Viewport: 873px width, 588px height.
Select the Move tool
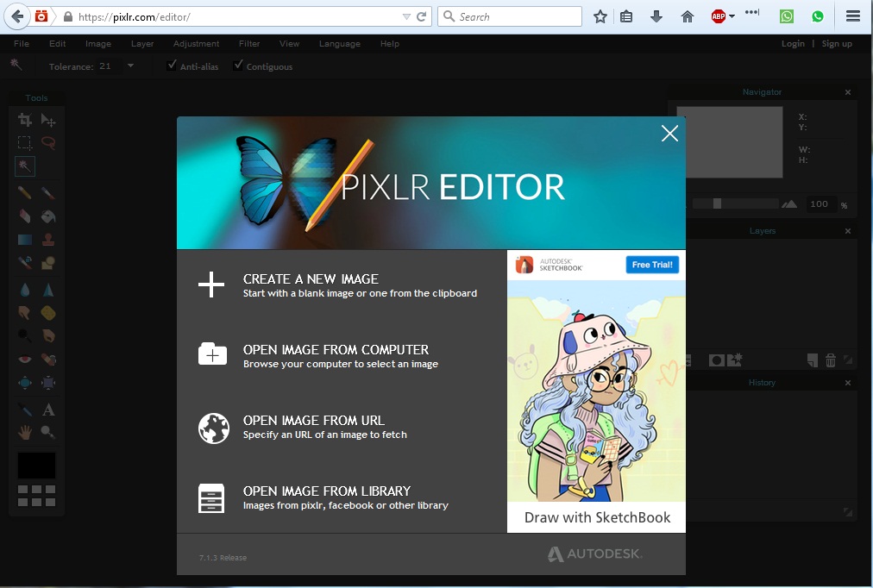pyautogui.click(x=48, y=120)
